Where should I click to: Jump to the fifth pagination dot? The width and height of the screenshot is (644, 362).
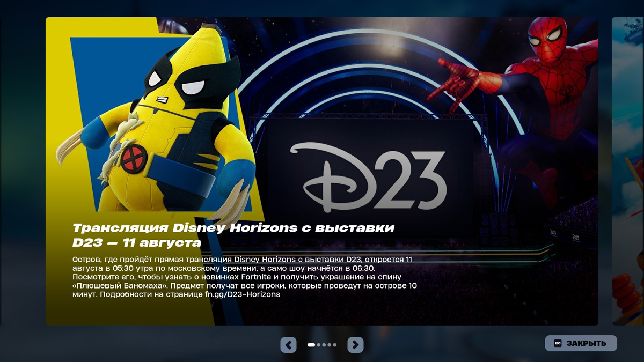click(335, 345)
